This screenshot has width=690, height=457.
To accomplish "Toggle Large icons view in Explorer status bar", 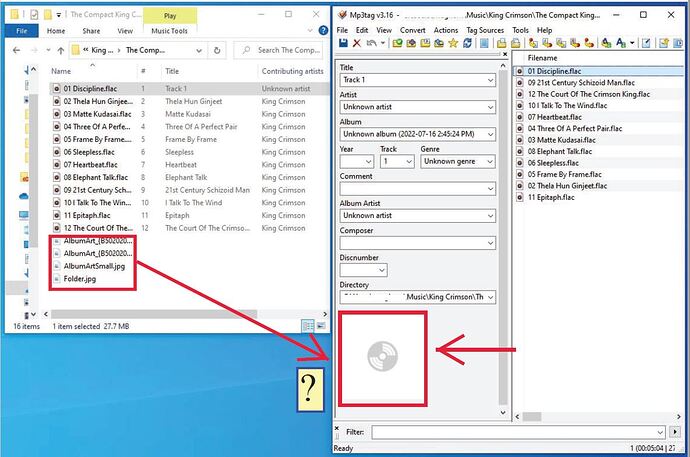I will pyautogui.click(x=321, y=326).
